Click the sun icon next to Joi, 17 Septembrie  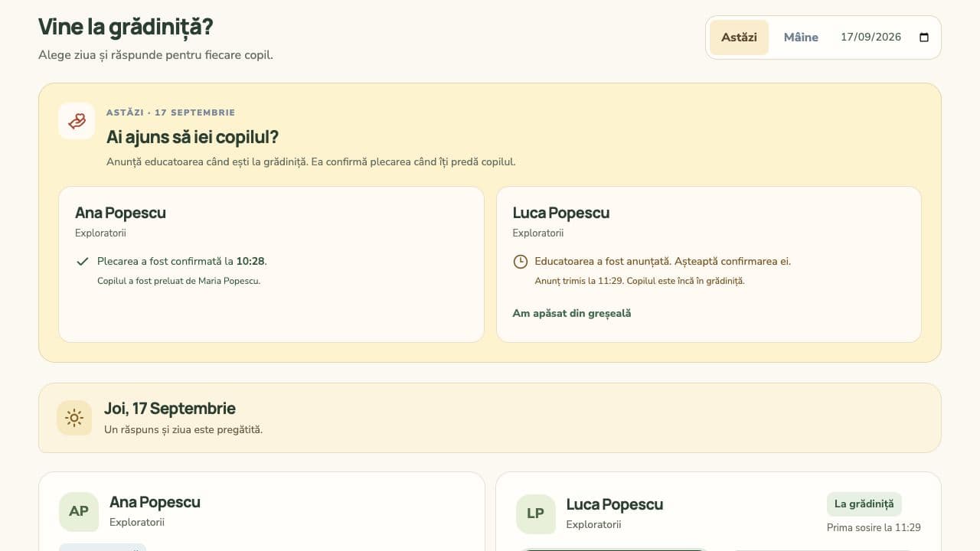pyautogui.click(x=74, y=418)
